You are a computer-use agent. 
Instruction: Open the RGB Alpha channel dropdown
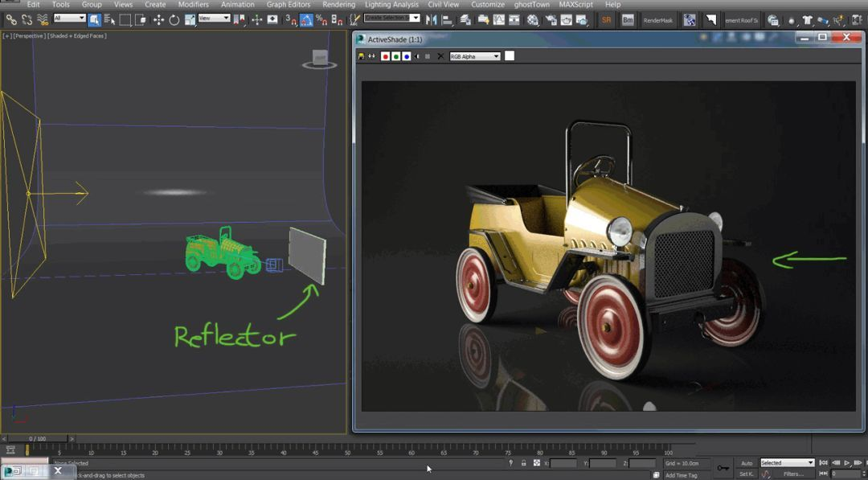[475, 56]
